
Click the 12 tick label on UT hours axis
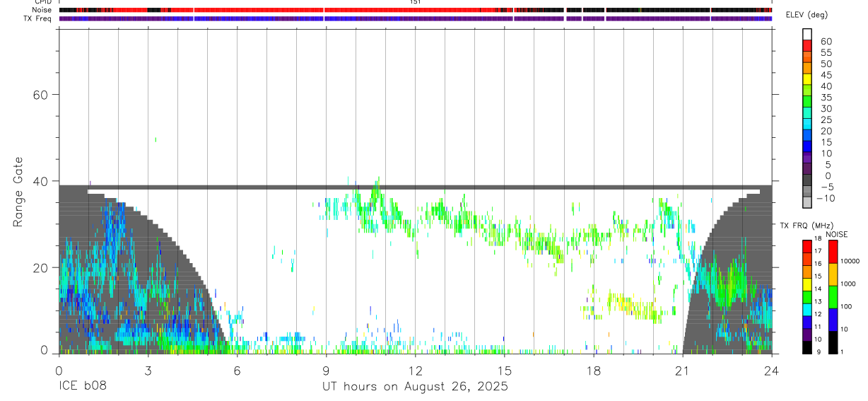[415, 371]
